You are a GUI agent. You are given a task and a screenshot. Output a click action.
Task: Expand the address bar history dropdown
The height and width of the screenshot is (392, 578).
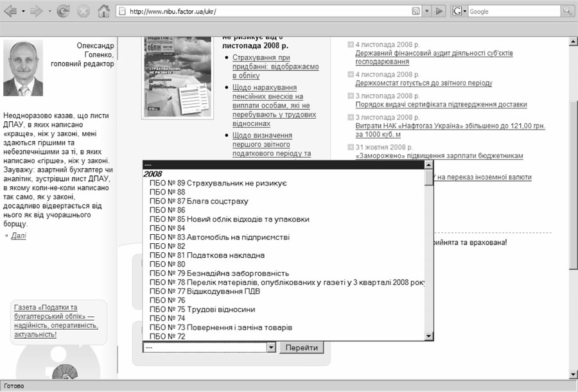tap(426, 12)
